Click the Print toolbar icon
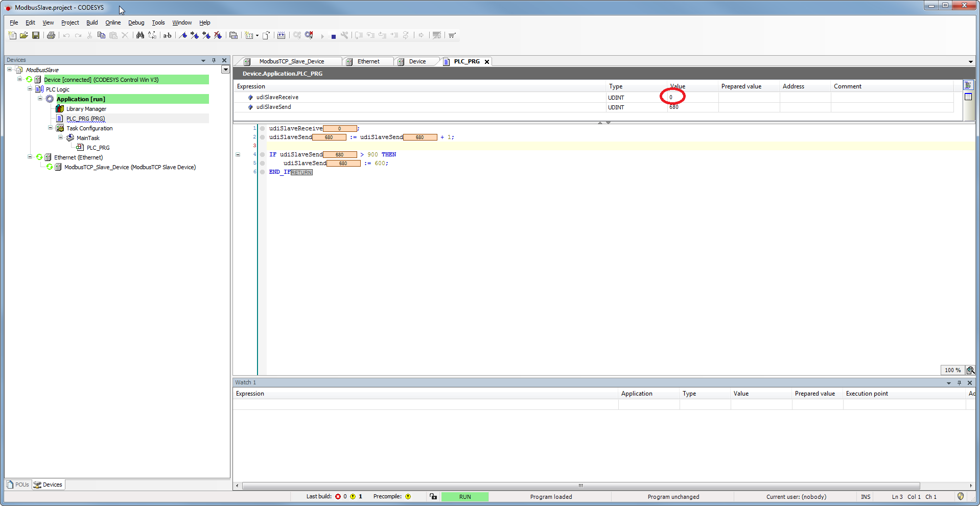Viewport: 980px width, 506px height. click(51, 35)
